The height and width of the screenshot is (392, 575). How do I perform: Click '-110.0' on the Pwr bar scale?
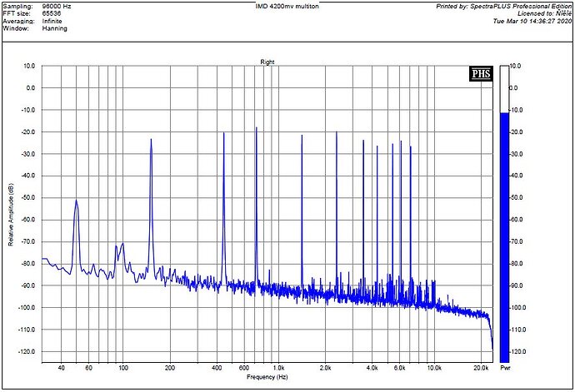[517, 330]
